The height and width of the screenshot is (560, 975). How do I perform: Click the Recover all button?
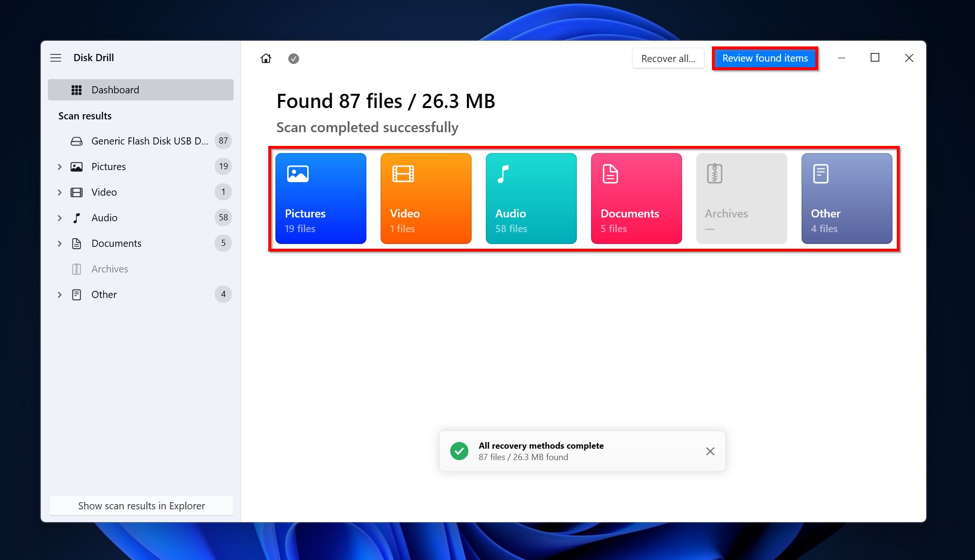[x=668, y=57]
